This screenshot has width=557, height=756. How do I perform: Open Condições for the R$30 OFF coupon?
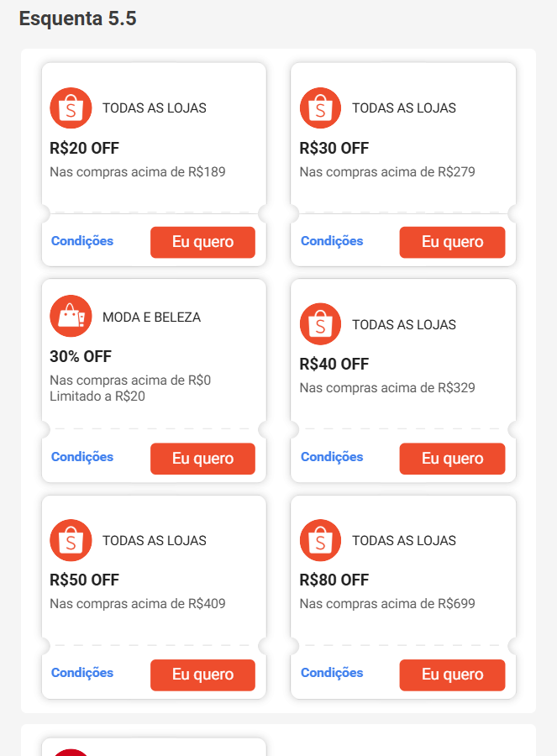point(331,241)
